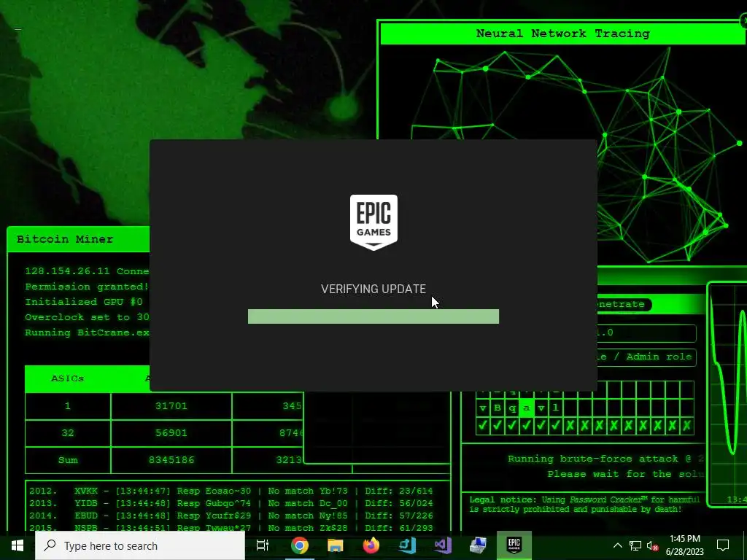This screenshot has width=747, height=560.
Task: Click the password cell with letter q
Action: click(x=511, y=408)
